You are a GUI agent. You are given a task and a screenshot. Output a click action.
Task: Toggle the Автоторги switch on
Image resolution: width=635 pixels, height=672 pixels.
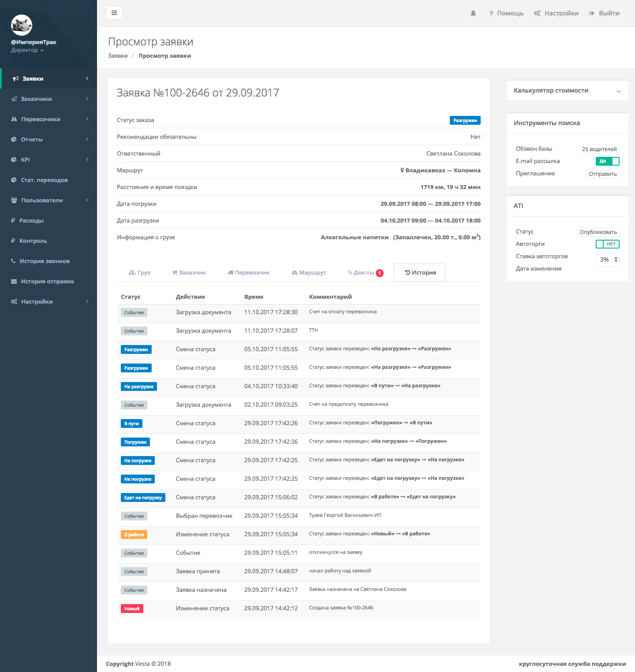click(607, 244)
